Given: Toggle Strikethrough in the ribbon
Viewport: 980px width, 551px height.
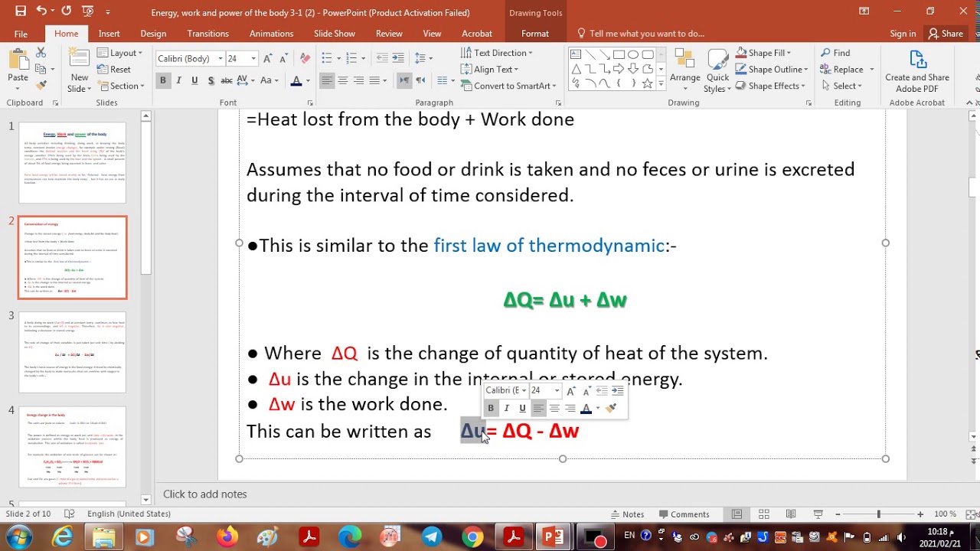Looking at the screenshot, I should [x=227, y=80].
